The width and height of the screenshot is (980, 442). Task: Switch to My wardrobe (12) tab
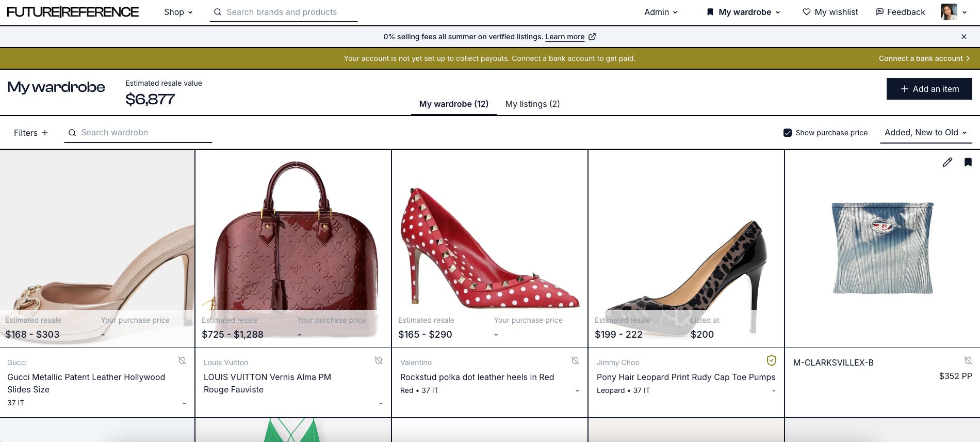click(454, 104)
